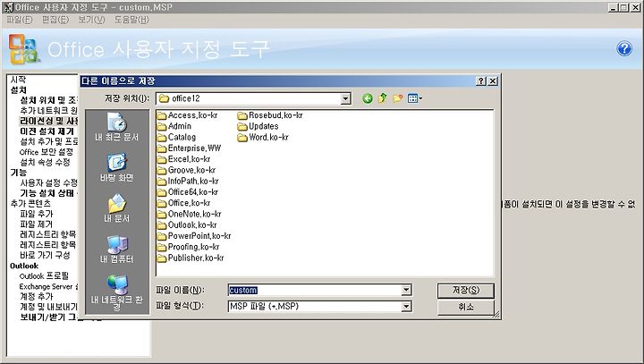The width and height of the screenshot is (644, 364).
Task: Go up one folder level icon
Action: tap(383, 98)
